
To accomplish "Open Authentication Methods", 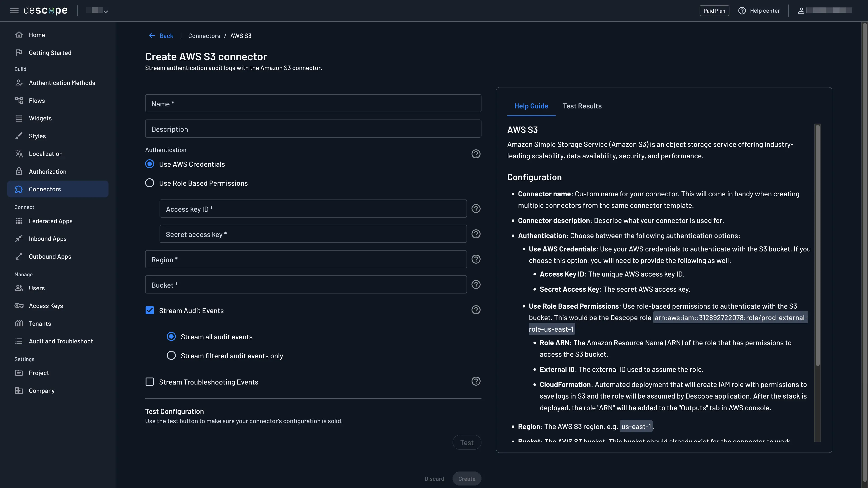I will click(x=62, y=82).
